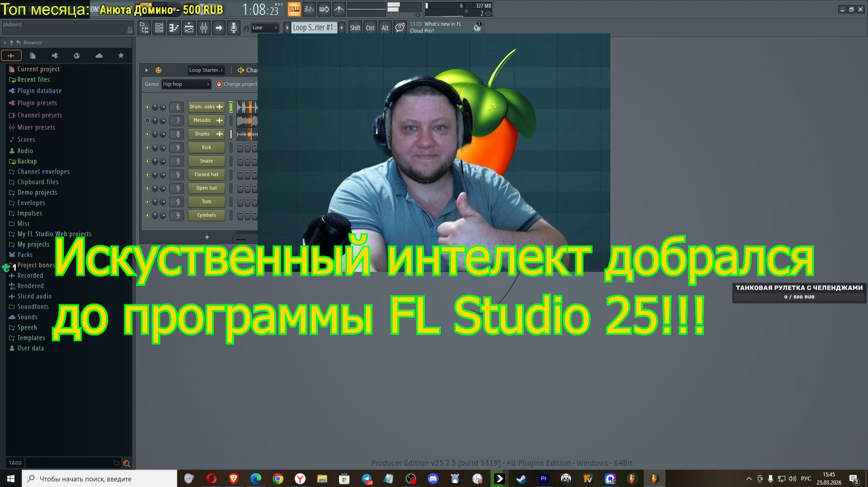Click the search magnifier next to TAGS
Image resolution: width=868 pixels, height=487 pixels.
127,463
